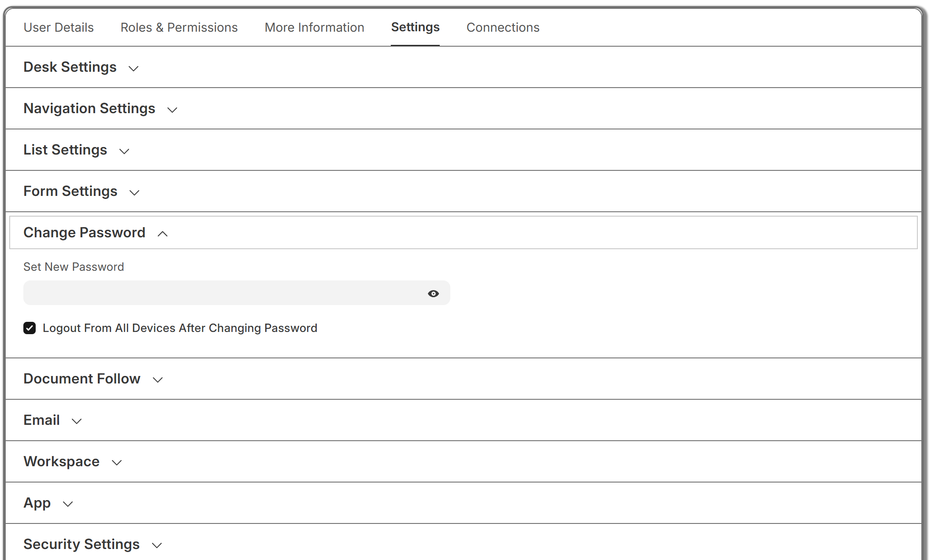The width and height of the screenshot is (935, 560).
Task: Click the Form Settings chevron icon
Action: tap(134, 192)
